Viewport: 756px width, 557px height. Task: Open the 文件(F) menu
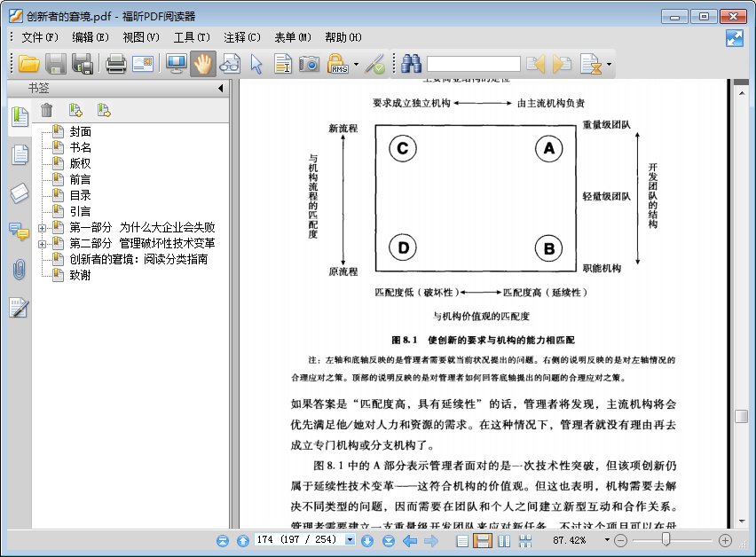click(40, 37)
